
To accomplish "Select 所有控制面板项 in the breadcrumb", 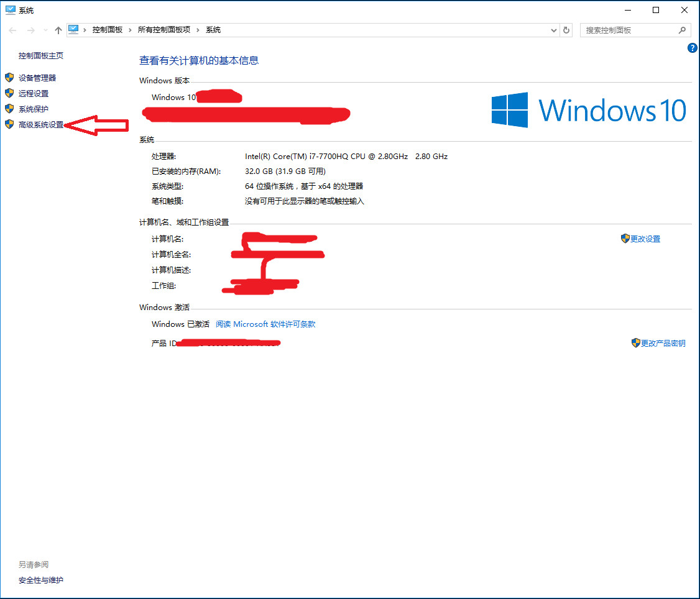I will coord(164,30).
